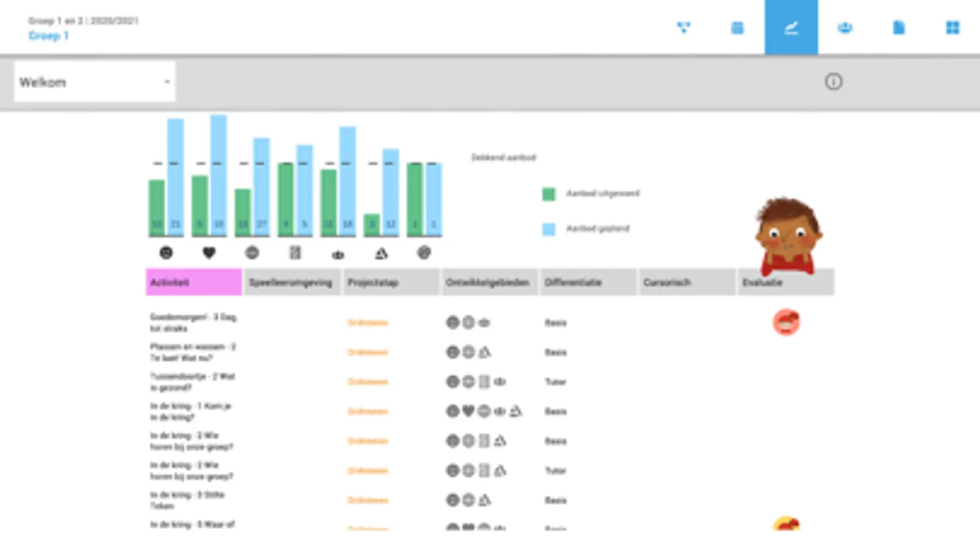The image size is (980, 552).
Task: Click the heart icon in the first 'In de kring' row
Action: (468, 411)
